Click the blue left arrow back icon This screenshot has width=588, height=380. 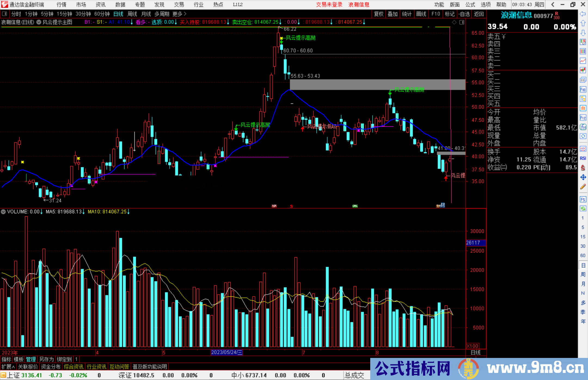(x=583, y=14)
